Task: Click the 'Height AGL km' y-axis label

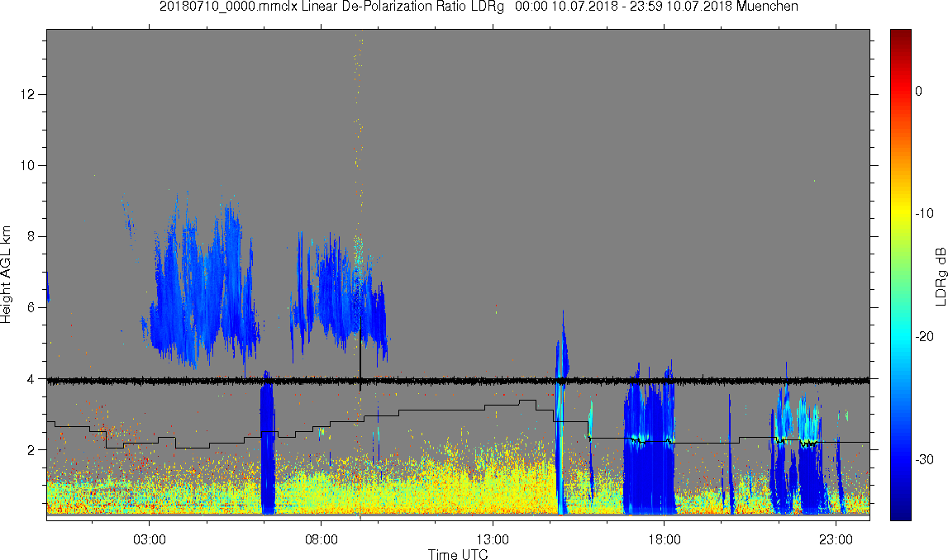Action: coord(6,275)
